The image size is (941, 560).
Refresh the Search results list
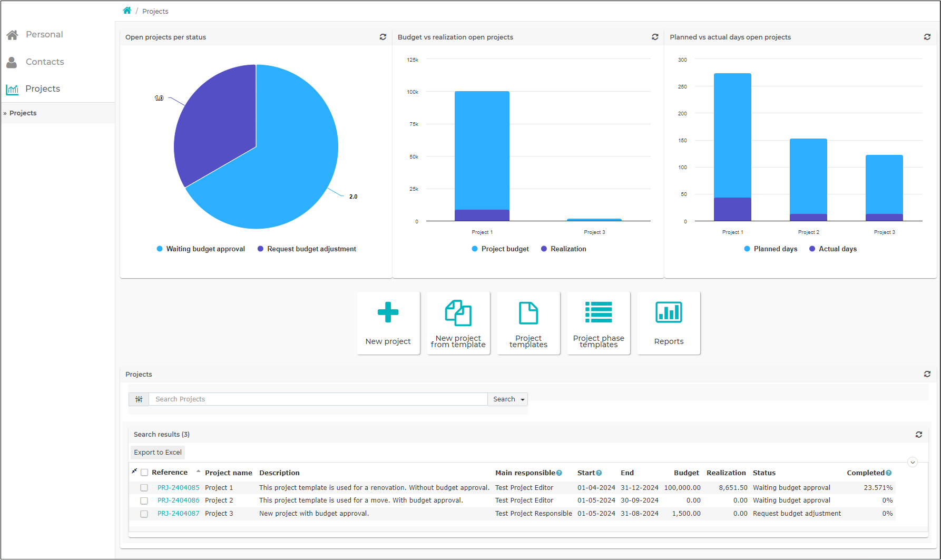[x=919, y=435]
